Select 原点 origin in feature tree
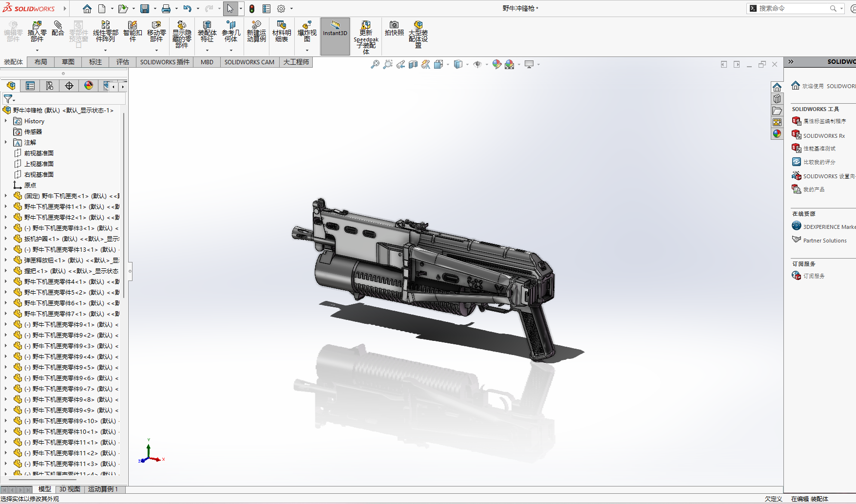 [30, 185]
